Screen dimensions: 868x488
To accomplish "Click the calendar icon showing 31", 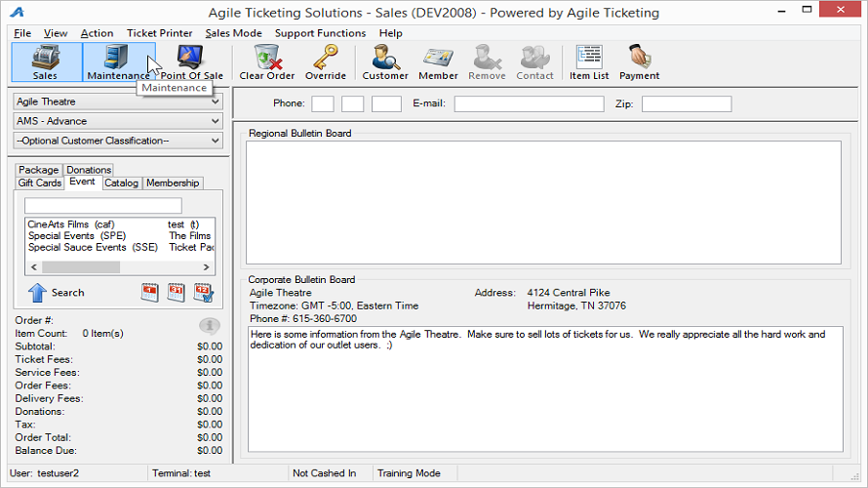I will point(177,292).
